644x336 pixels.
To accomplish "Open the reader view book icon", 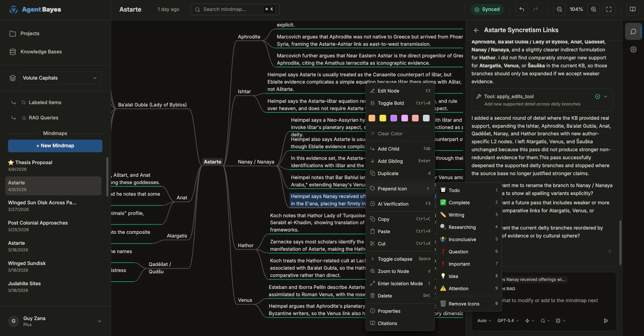I will (x=633, y=9).
